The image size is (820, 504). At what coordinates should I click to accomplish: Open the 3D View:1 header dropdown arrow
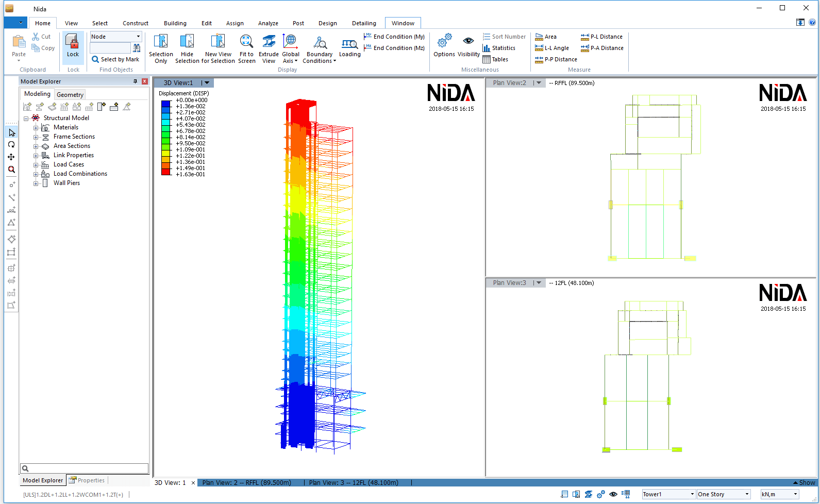coord(207,82)
